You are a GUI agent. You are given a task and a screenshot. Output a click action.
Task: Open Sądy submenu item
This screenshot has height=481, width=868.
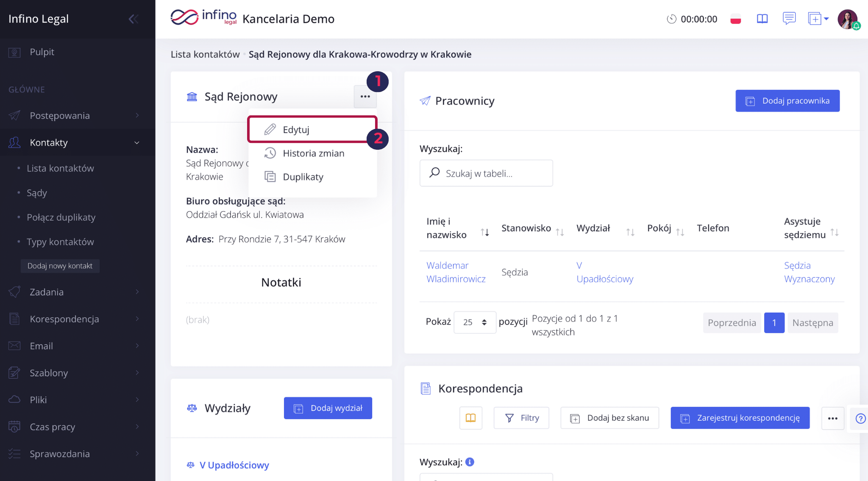tap(37, 193)
